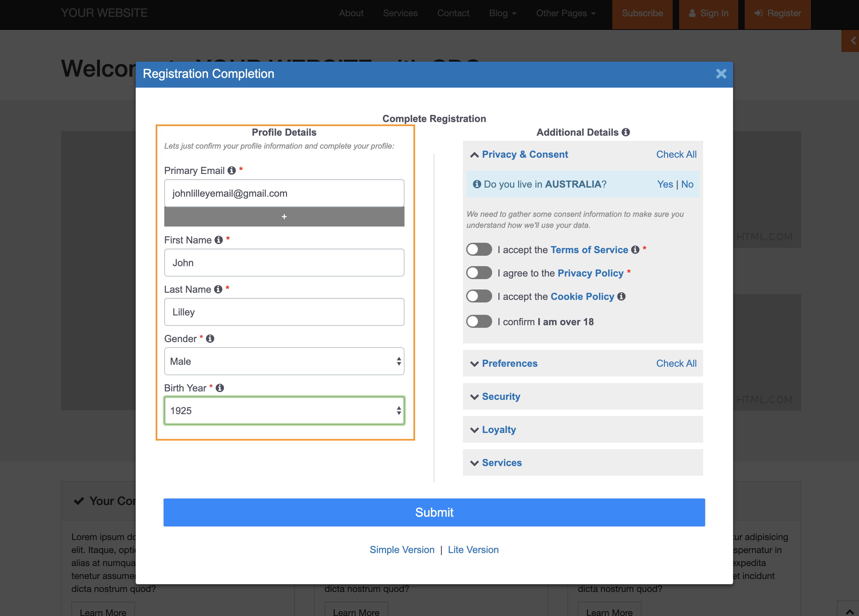Turn on the over 18 confirmation toggle
Image resolution: width=859 pixels, height=616 pixels.
[x=479, y=321]
